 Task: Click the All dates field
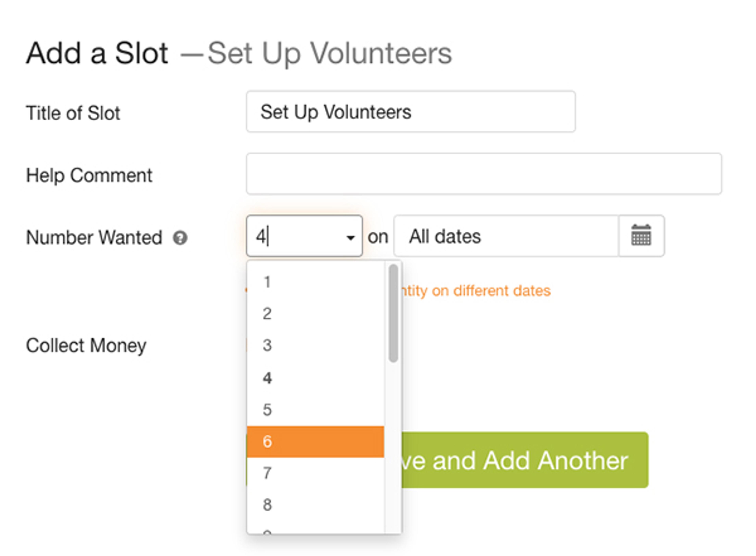[506, 236]
